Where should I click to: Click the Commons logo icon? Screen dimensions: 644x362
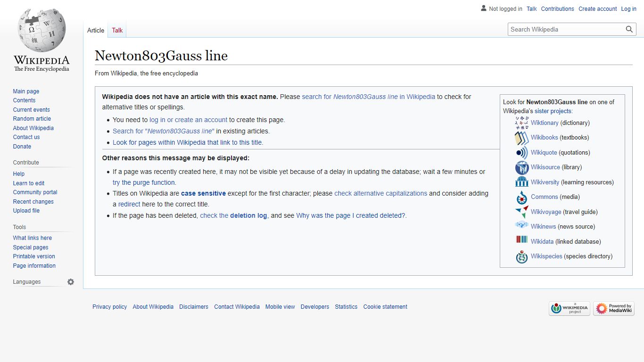coord(522,197)
